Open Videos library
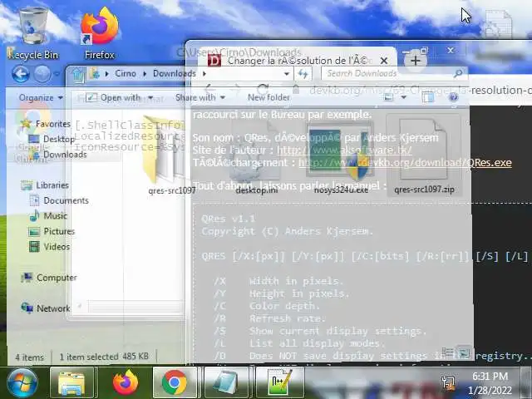The height and width of the screenshot is (399, 532). (x=49, y=247)
